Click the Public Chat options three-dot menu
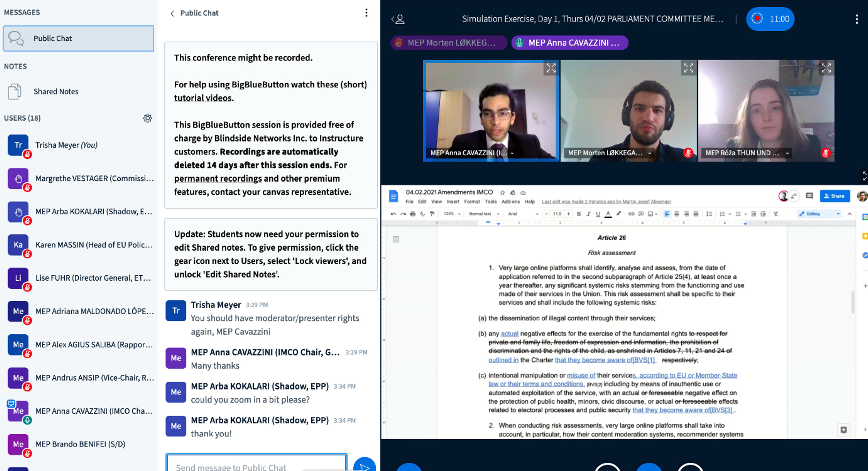This screenshot has width=868, height=471. point(366,13)
